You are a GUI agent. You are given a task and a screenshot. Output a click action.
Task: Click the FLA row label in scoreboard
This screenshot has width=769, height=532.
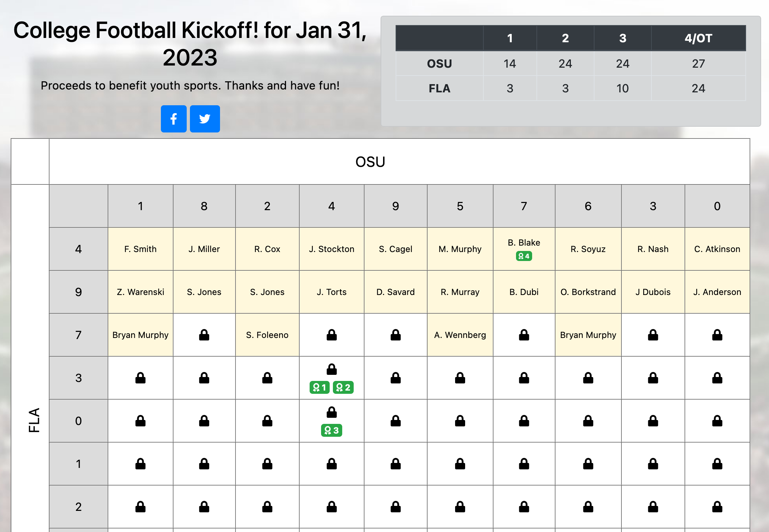click(x=440, y=88)
